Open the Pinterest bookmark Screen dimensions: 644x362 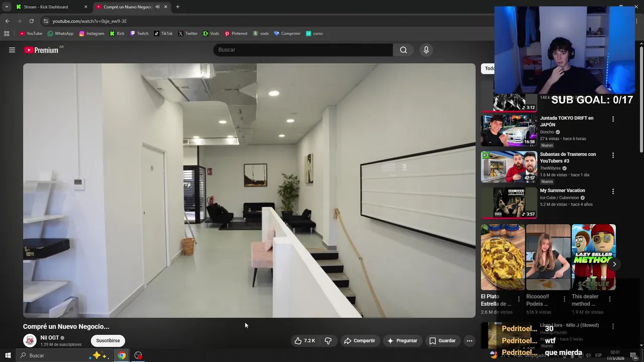pyautogui.click(x=236, y=34)
